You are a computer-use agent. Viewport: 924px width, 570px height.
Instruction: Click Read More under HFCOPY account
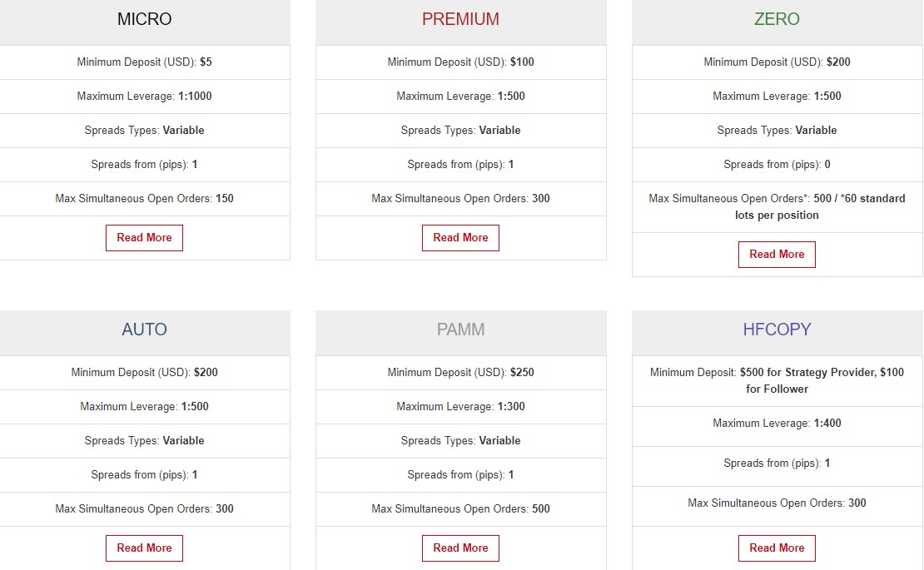pos(777,548)
